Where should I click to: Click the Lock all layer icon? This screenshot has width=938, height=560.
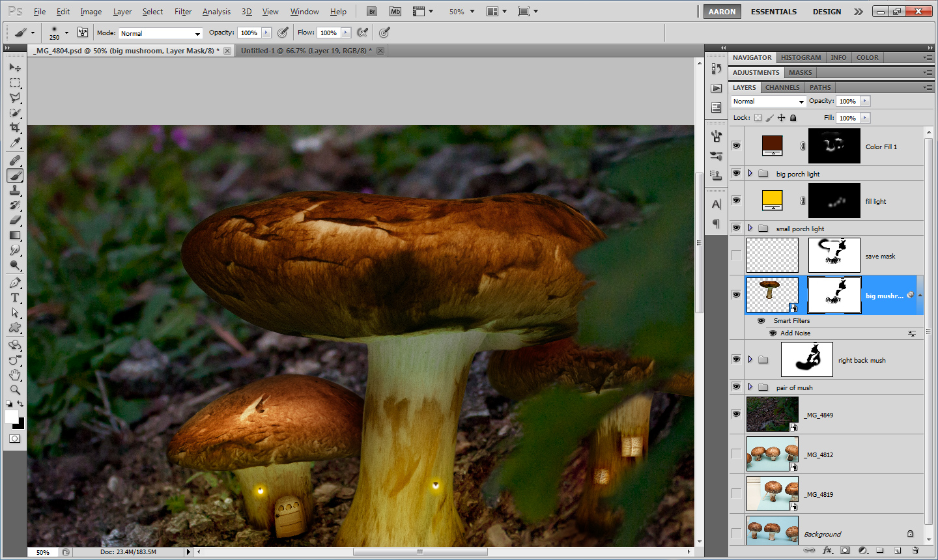click(793, 118)
